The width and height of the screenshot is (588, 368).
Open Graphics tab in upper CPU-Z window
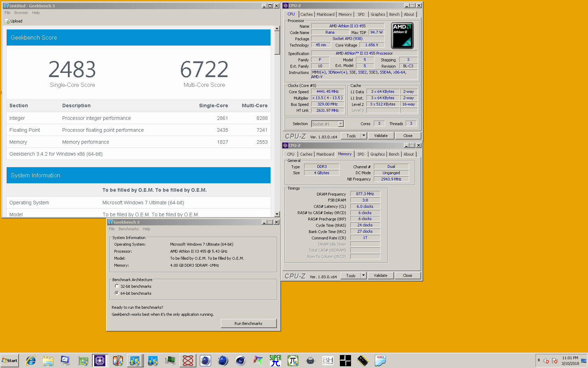coord(378,14)
